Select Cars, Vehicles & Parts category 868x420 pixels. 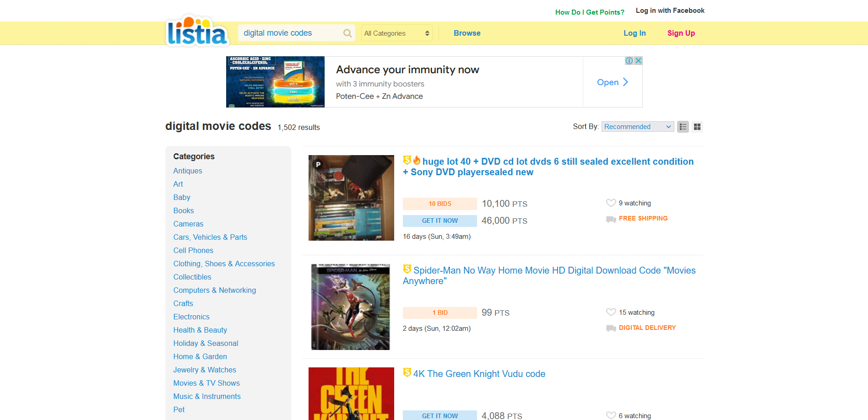tap(210, 237)
